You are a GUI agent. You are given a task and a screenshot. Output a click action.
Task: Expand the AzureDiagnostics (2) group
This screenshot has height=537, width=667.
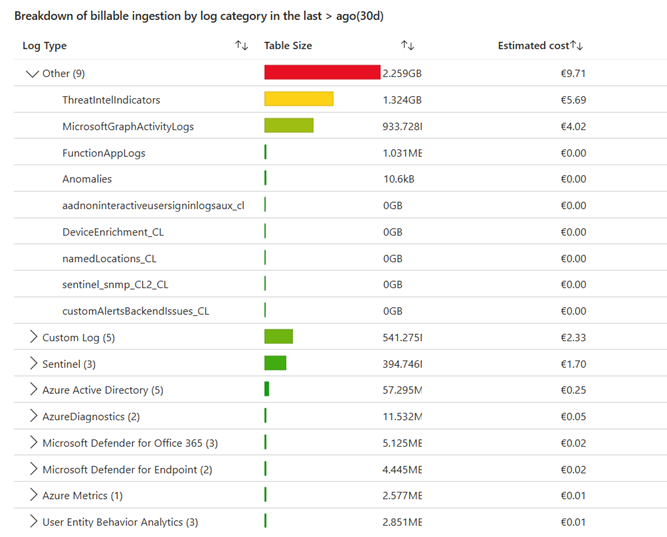point(33,416)
